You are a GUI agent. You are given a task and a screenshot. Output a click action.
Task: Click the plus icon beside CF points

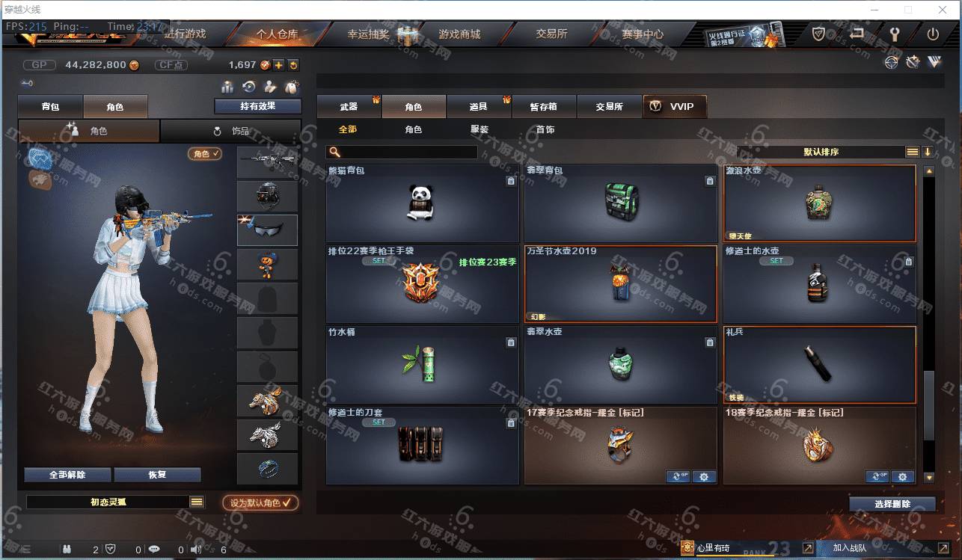[x=278, y=65]
